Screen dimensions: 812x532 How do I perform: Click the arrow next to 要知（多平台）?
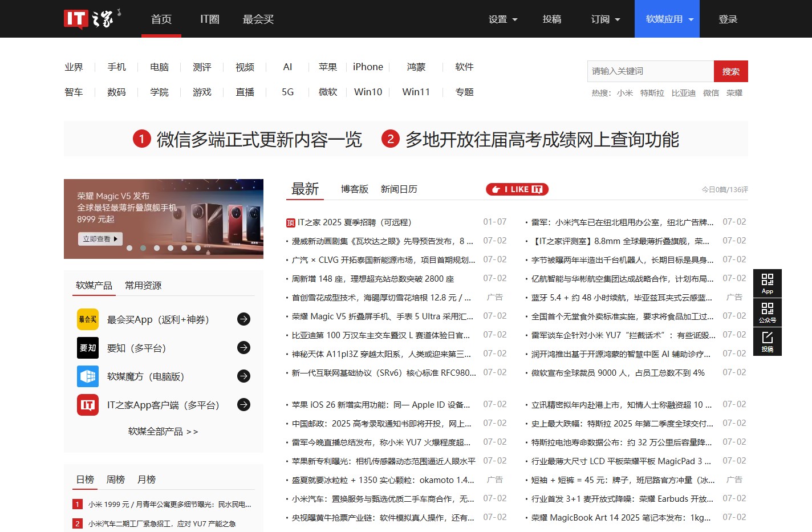(x=243, y=348)
